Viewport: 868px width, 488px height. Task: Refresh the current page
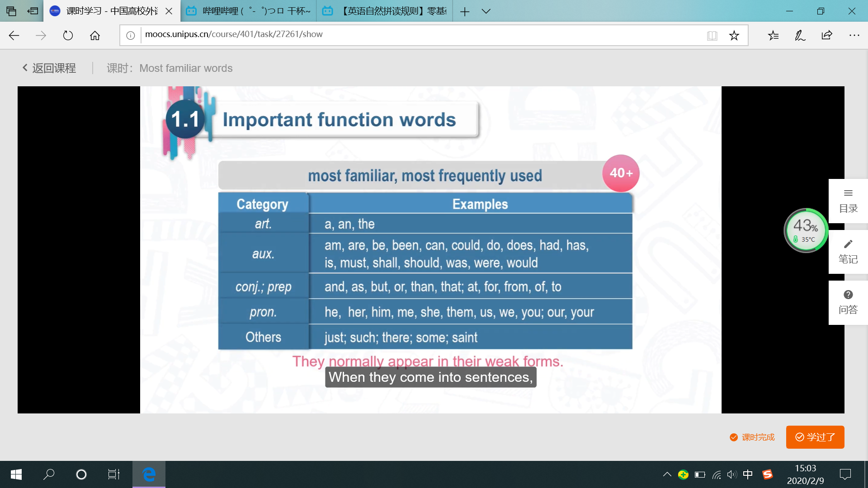pyautogui.click(x=68, y=35)
